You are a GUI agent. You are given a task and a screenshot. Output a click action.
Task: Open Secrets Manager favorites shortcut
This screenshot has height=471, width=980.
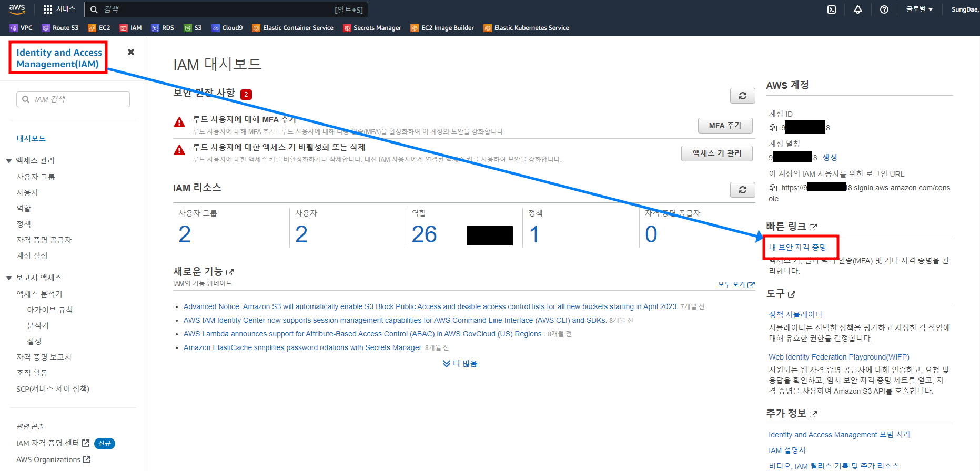[x=372, y=28]
